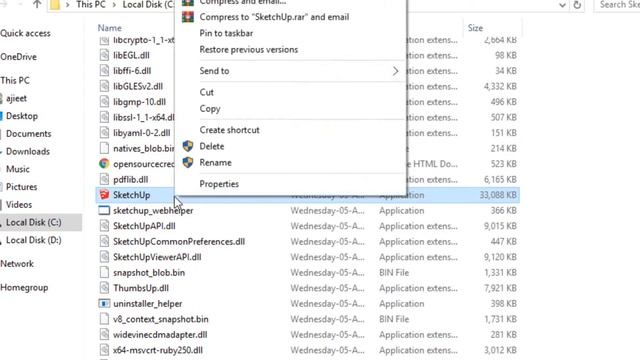The width and height of the screenshot is (640, 360).
Task: Open the ajieet user folder
Action: 16,98
